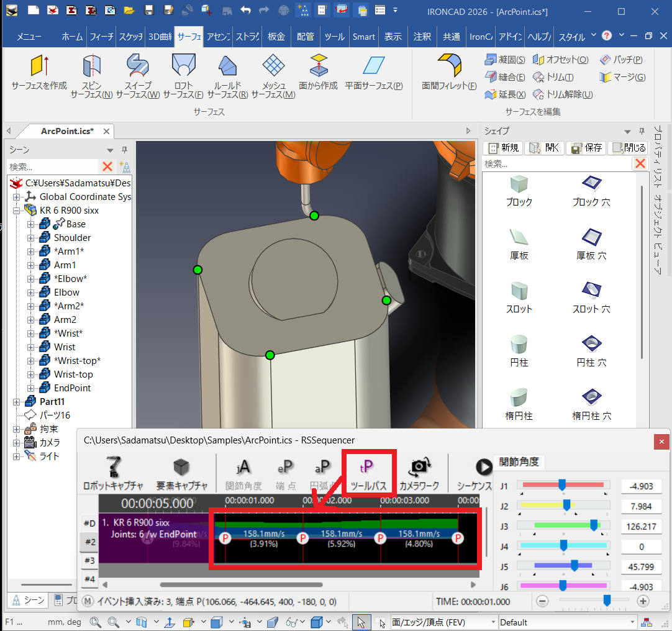Select the Ruled Surface (ルールド サーフェス) tool
This screenshot has width=672, height=631.
pyautogui.click(x=227, y=76)
